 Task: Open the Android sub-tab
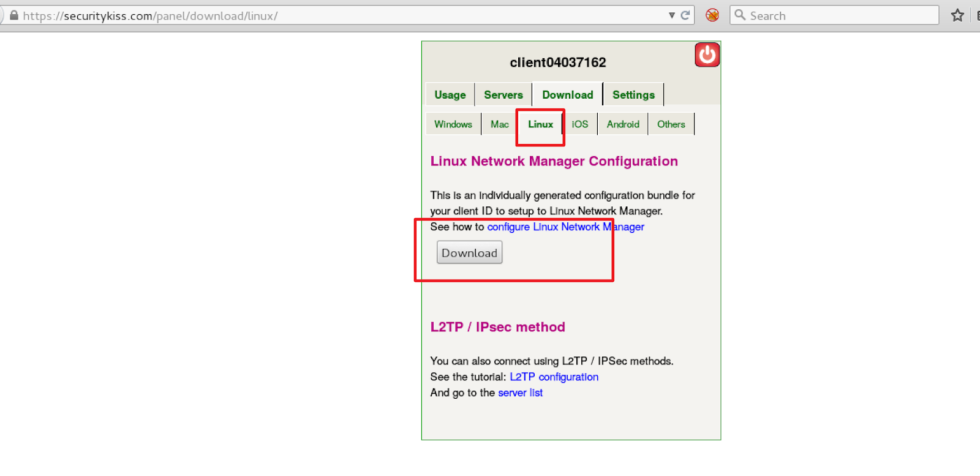point(623,124)
